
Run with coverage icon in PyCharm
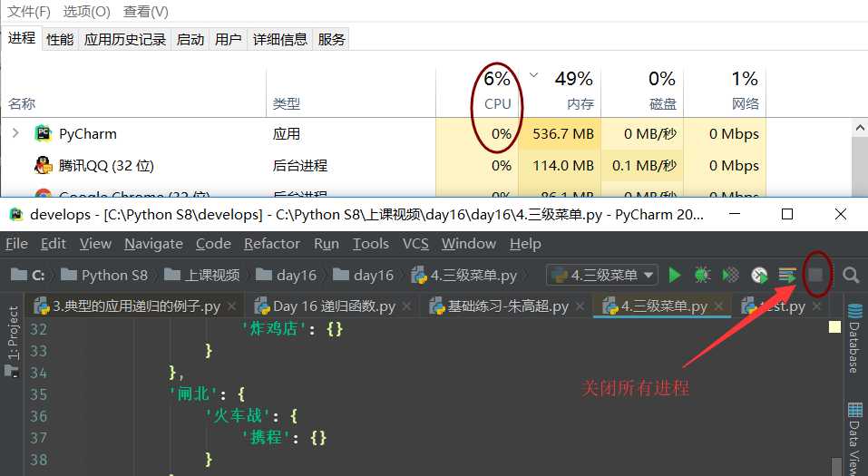[731, 275]
